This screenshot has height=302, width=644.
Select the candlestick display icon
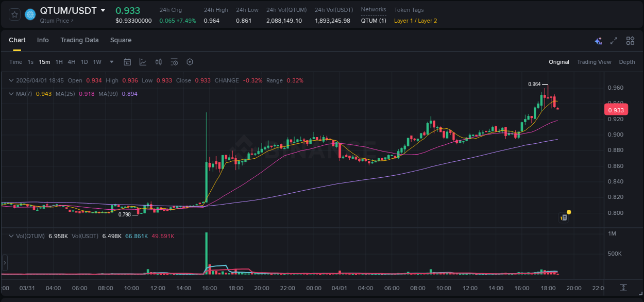click(x=158, y=62)
